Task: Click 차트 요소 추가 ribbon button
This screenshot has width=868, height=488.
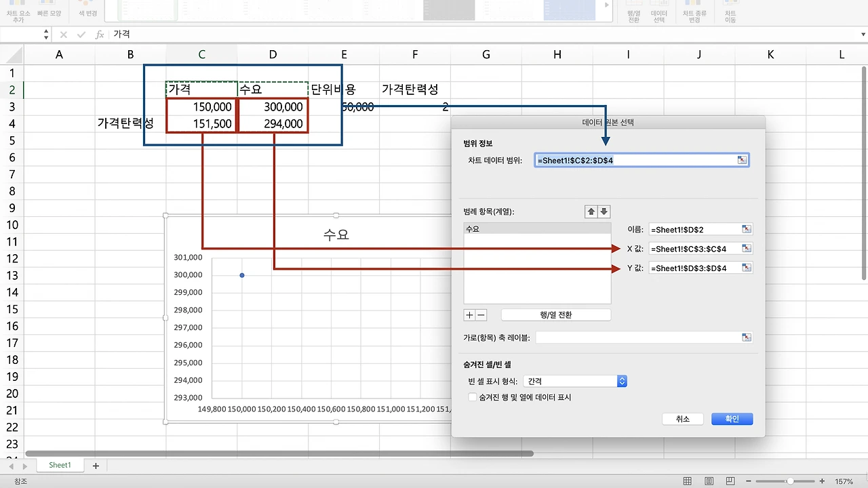Action: (x=18, y=12)
